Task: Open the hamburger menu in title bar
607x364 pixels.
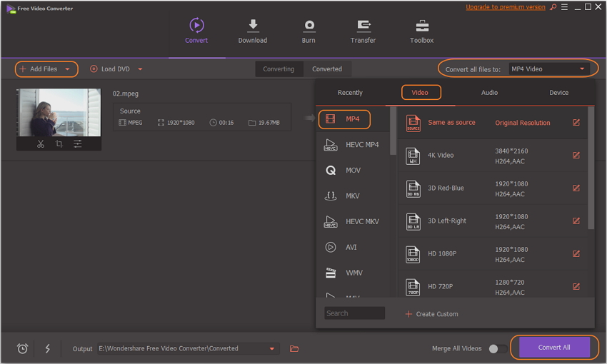Action: 564,7
